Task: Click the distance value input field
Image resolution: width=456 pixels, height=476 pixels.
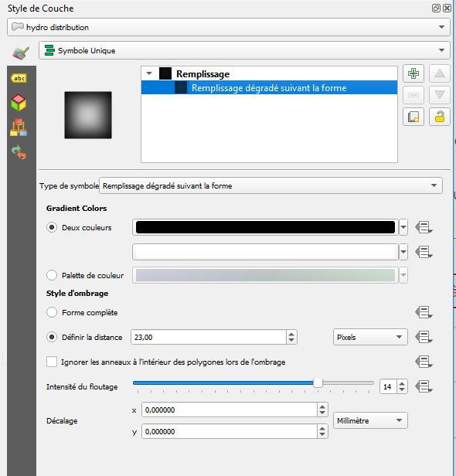Action: [209, 337]
